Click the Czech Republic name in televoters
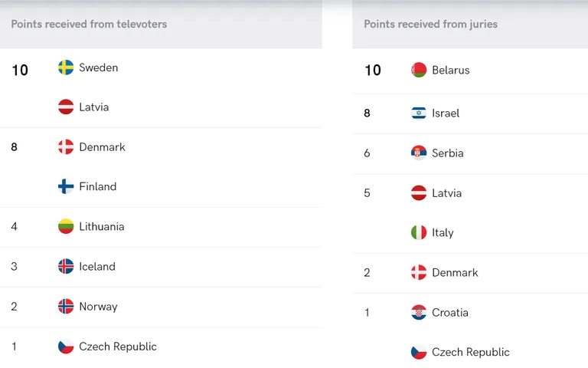This screenshot has height=368, width=588. coord(118,347)
